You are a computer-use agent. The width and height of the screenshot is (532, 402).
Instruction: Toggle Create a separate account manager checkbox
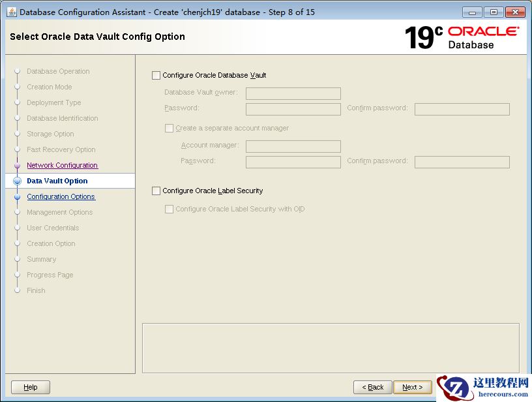click(169, 129)
